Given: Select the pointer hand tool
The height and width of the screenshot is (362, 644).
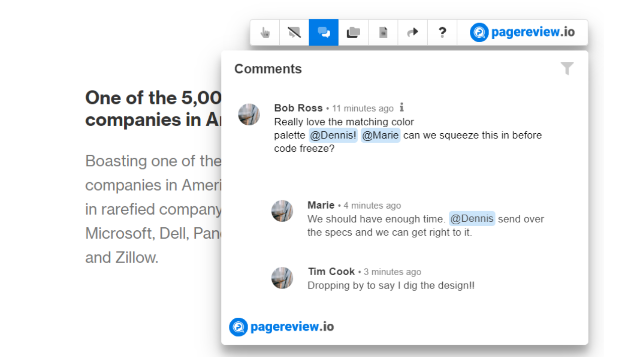Looking at the screenshot, I should point(265,33).
